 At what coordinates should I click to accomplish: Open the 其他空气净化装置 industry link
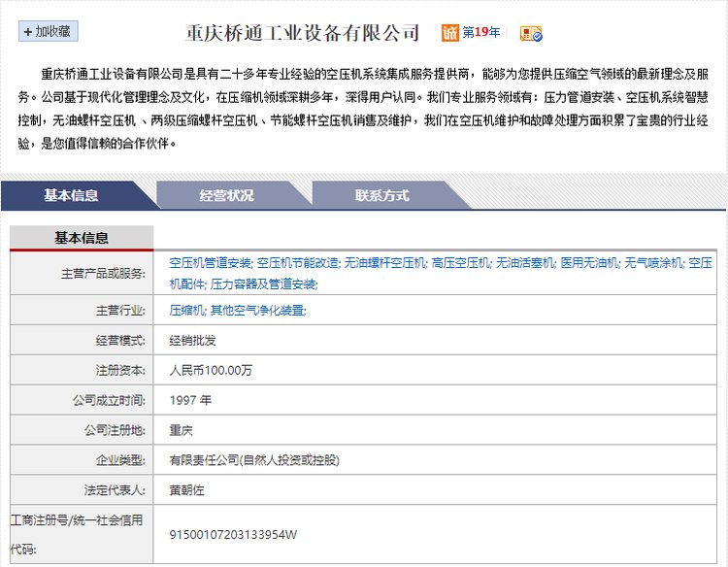click(258, 310)
